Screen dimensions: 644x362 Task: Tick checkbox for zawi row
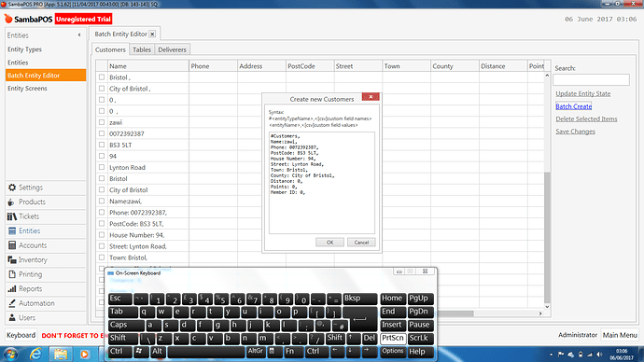point(102,122)
